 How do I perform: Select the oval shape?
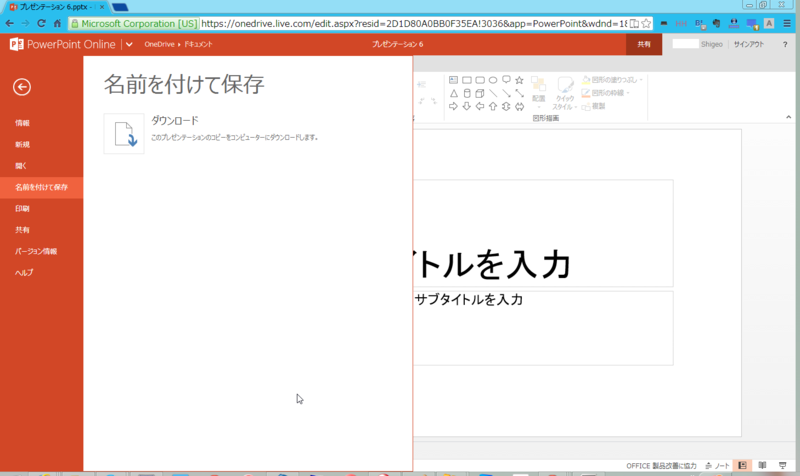click(493, 80)
